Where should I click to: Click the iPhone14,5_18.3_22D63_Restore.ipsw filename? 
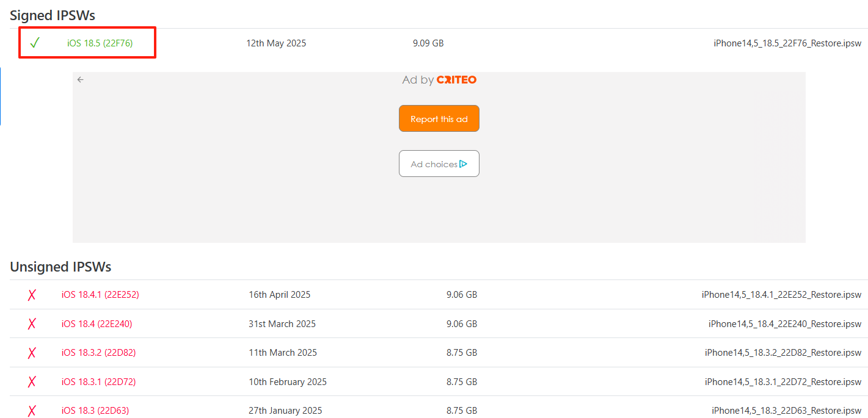pos(786,411)
